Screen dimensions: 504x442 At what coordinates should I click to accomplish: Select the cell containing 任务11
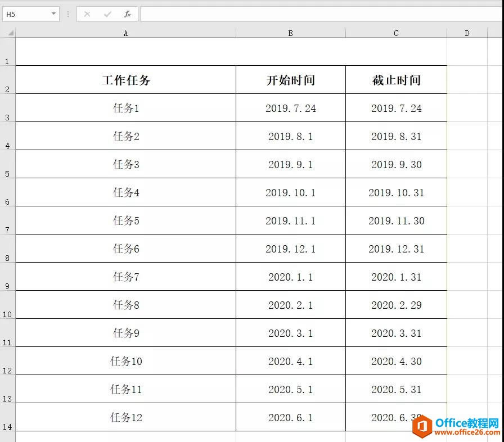coord(125,389)
